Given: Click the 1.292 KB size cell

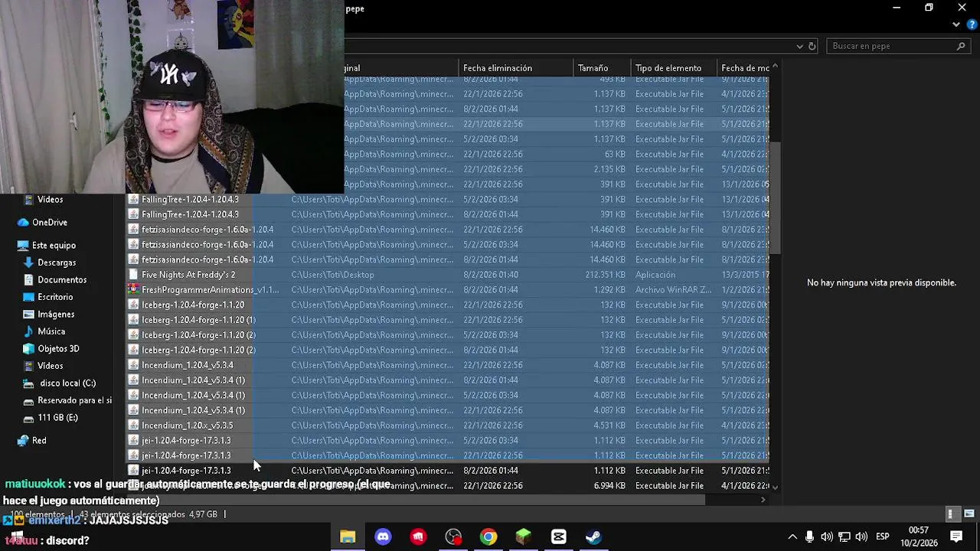Looking at the screenshot, I should 609,290.
